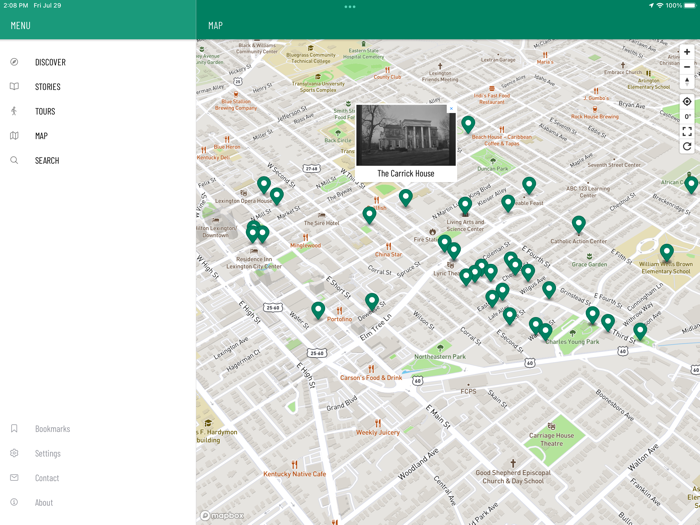This screenshot has height=525, width=700.
Task: Click the MAP header title
Action: click(215, 25)
